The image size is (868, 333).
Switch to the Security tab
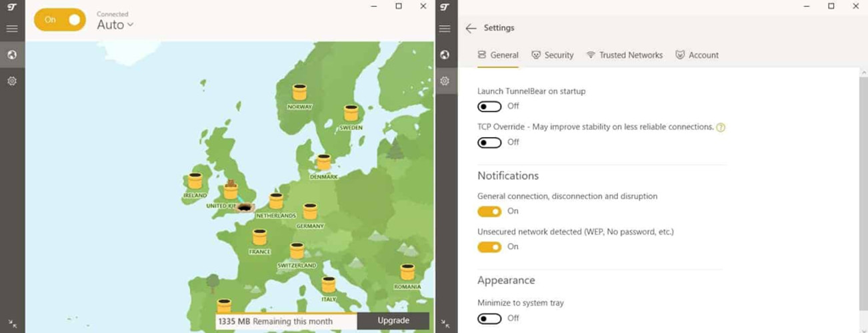pyautogui.click(x=552, y=55)
